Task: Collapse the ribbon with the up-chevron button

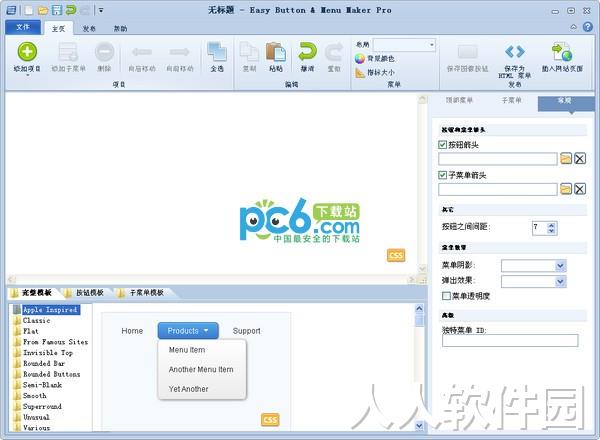Action: tap(573, 27)
